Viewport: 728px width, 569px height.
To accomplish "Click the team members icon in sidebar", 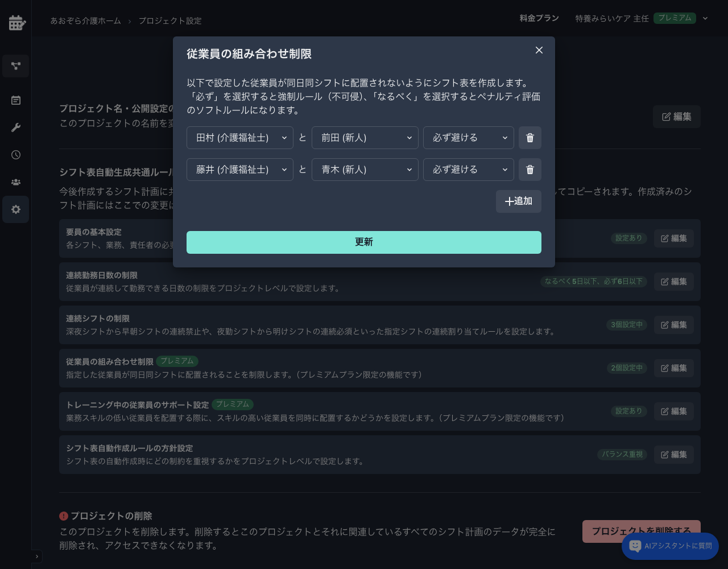I will [15, 182].
